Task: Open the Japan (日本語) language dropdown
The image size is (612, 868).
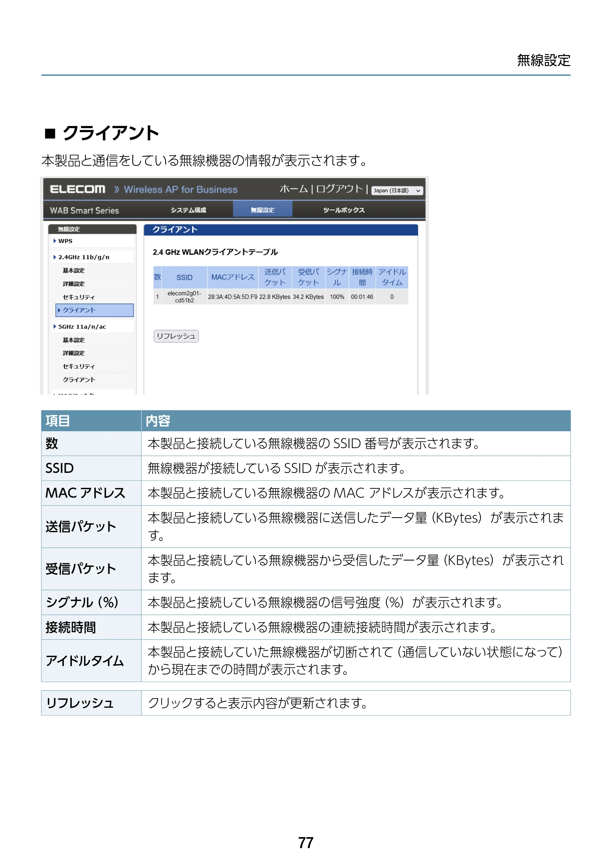Action: [397, 191]
